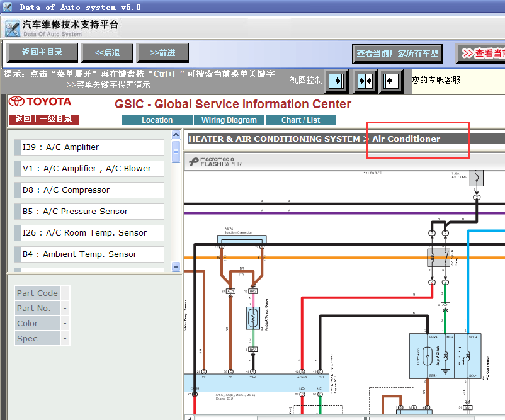Click the <<后退 back button
The height and width of the screenshot is (420, 505).
tap(107, 52)
